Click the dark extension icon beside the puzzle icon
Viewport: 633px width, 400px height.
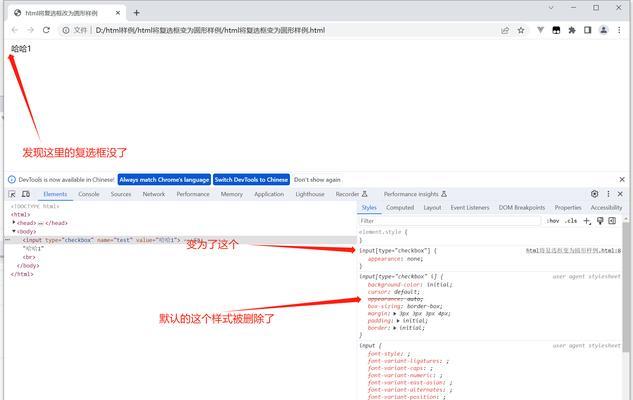tap(556, 30)
